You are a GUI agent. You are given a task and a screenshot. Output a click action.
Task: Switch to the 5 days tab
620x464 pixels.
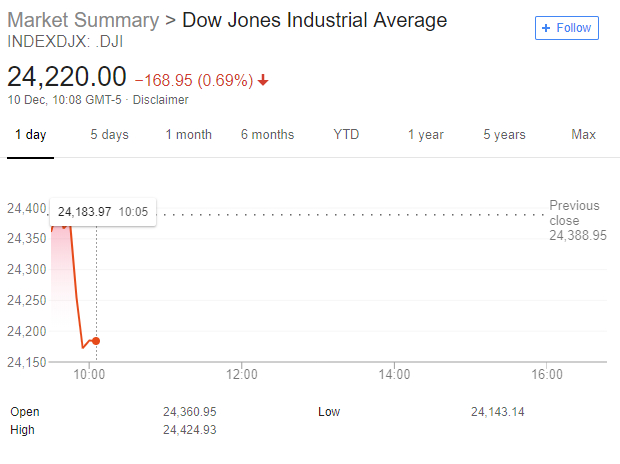point(109,135)
